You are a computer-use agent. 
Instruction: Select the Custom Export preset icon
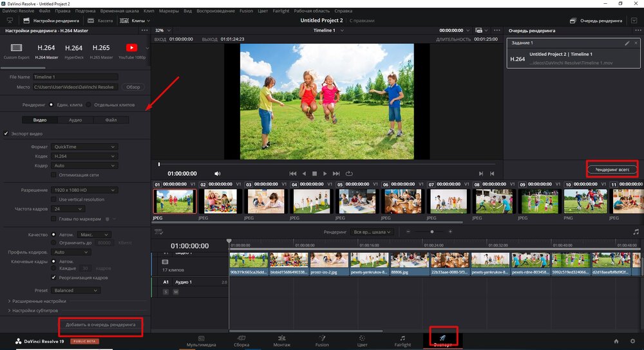tap(17, 48)
